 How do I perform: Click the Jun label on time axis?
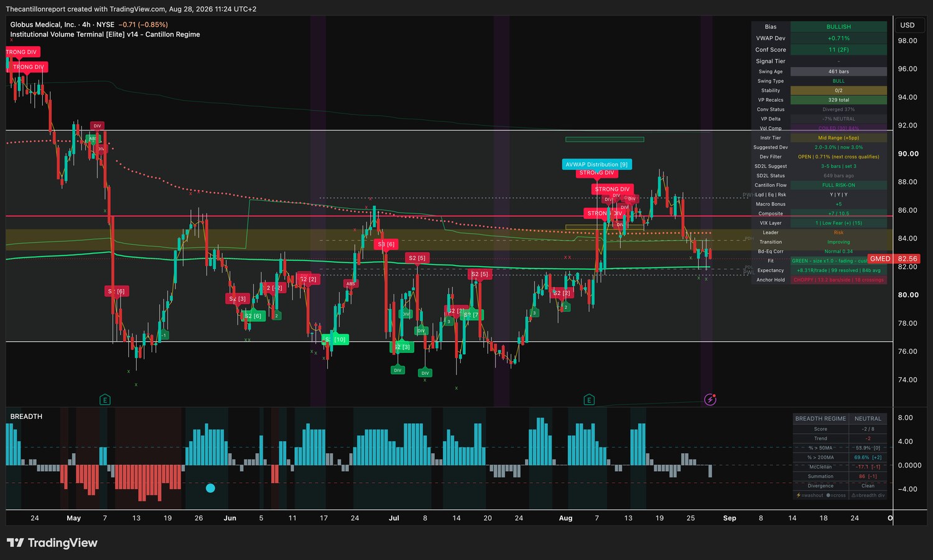[x=230, y=518]
